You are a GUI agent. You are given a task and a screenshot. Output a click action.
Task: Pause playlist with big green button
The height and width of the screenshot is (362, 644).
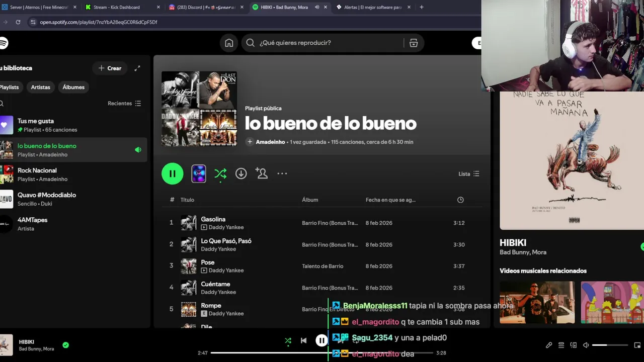[173, 174]
